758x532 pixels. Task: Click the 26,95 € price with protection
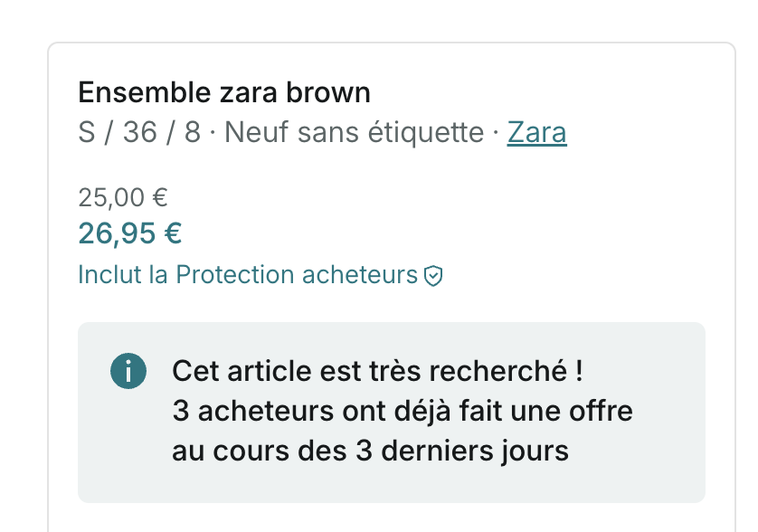130,233
